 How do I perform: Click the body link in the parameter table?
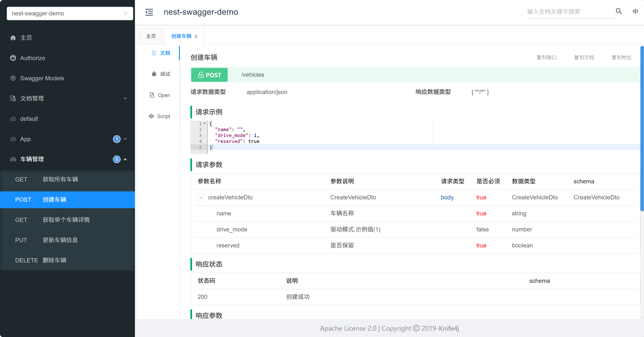447,197
